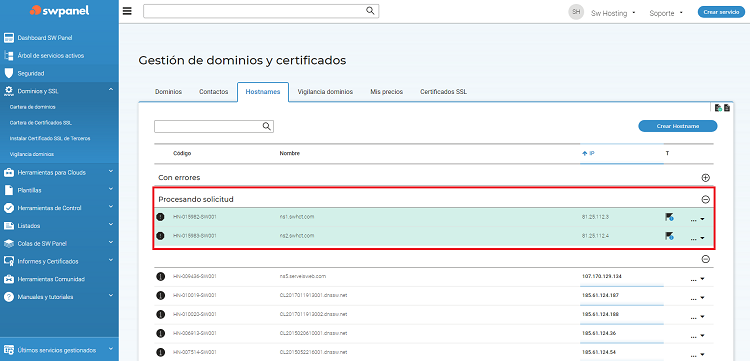The width and height of the screenshot is (750, 361).
Task: Open the hamburger menu icon
Action: tap(127, 11)
